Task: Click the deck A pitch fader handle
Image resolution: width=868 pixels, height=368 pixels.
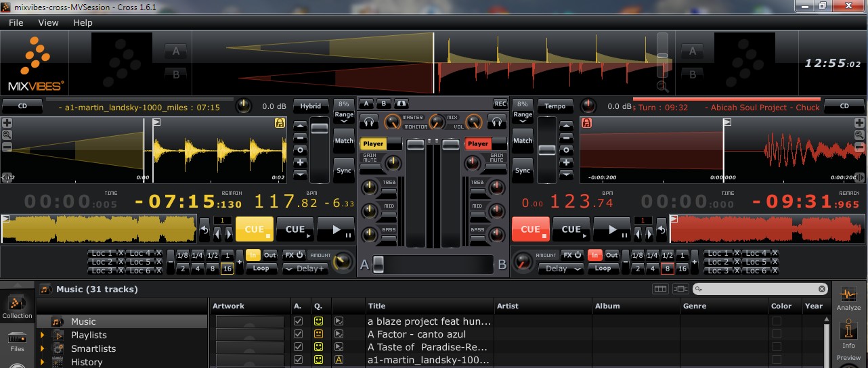Action: (320, 129)
